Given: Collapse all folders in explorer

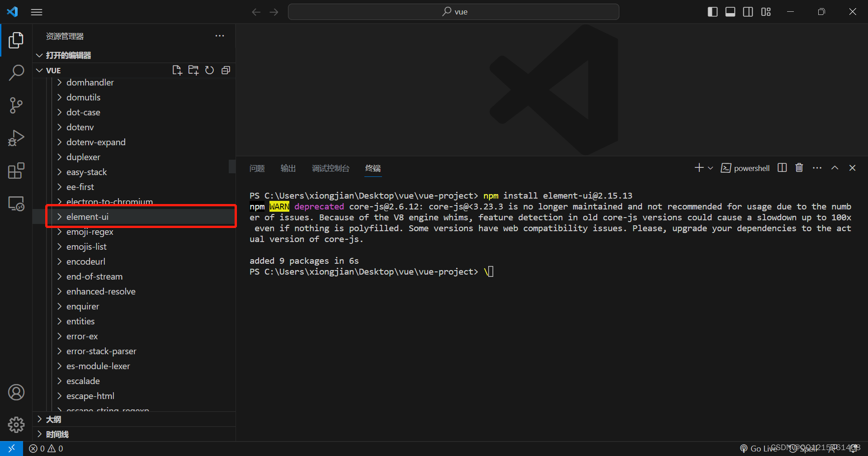Looking at the screenshot, I should click(x=226, y=70).
